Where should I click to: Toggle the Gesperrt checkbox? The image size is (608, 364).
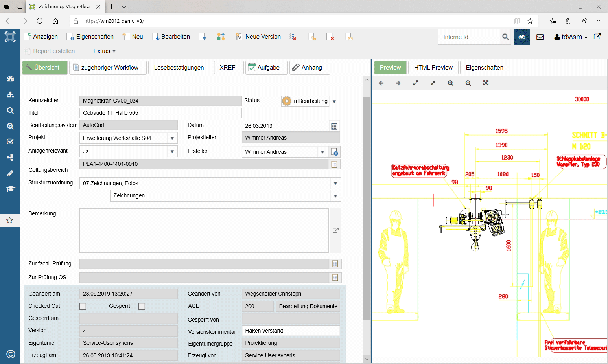[x=142, y=306]
